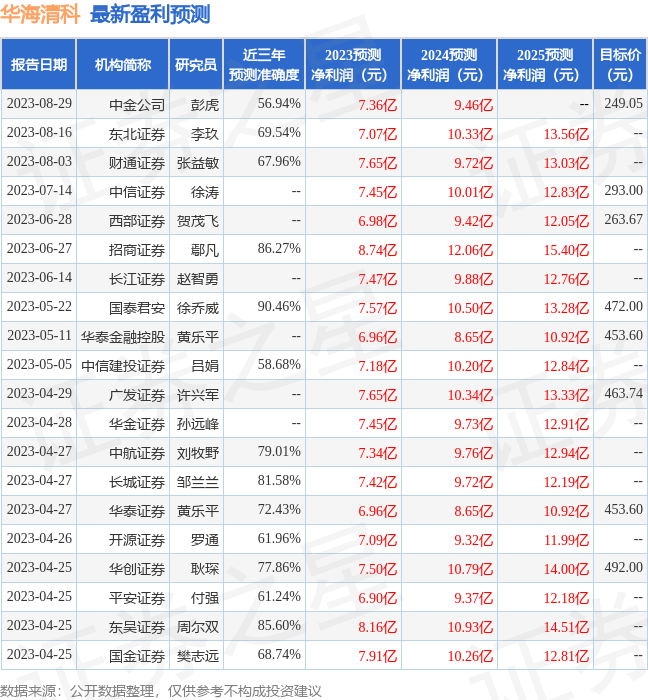Click target price 293.00
This screenshot has height=700, width=648.
point(623,191)
